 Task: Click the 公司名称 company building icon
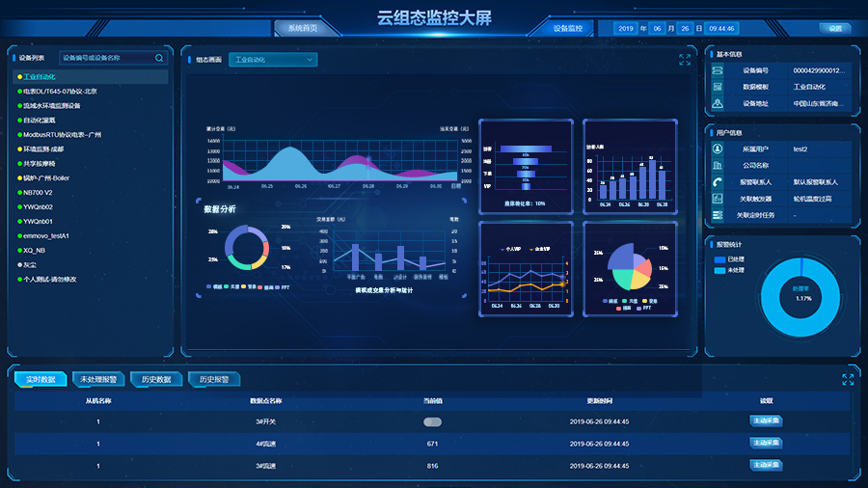coord(718,166)
